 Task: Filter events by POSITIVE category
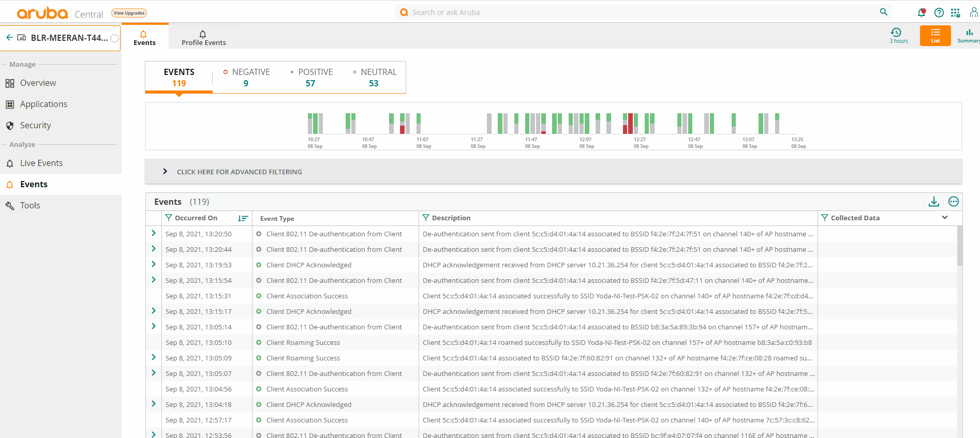click(311, 78)
